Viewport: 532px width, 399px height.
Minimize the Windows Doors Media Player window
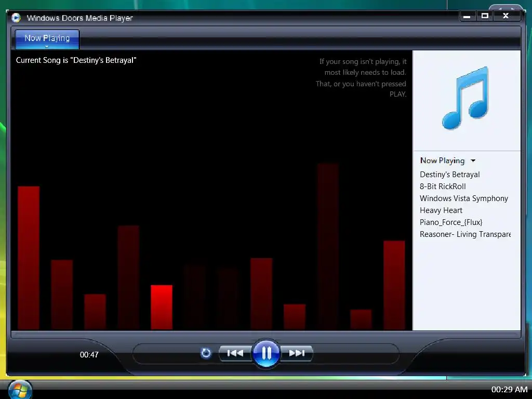point(467,16)
